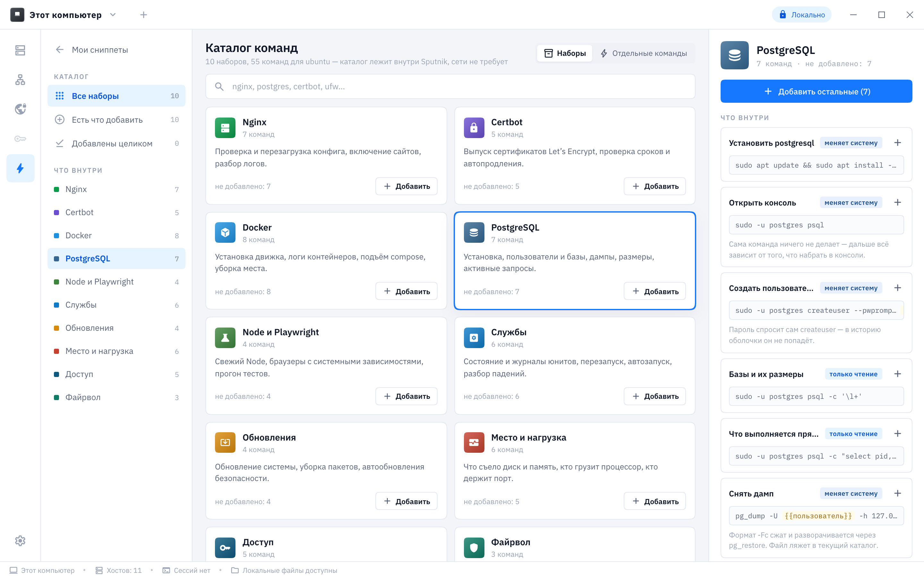Add the Базы и их размеры command via plus
Screen dimensions: 924x578
[898, 374]
